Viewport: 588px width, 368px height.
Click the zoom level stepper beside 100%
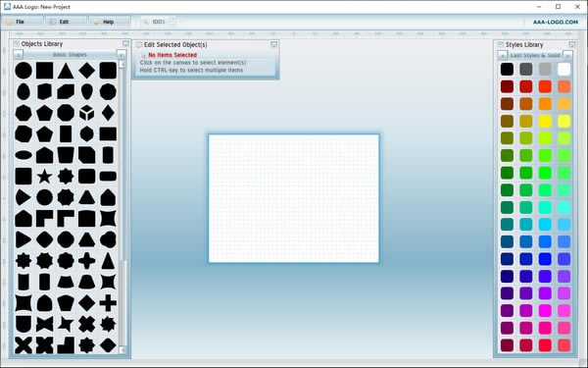pyautogui.click(x=172, y=21)
